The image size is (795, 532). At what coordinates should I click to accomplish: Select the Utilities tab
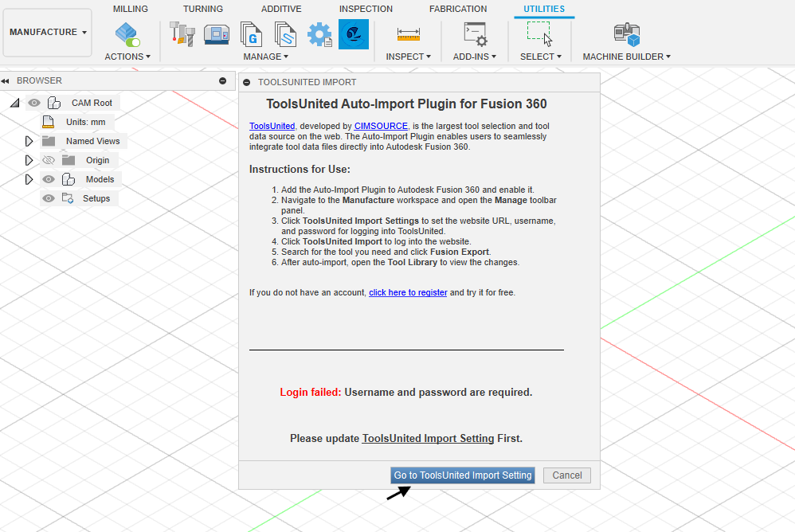[544, 9]
